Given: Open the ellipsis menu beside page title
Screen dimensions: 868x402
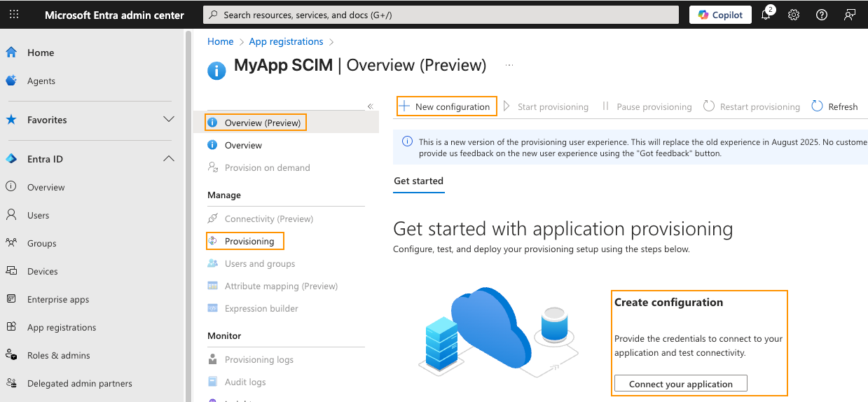Looking at the screenshot, I should [509, 65].
